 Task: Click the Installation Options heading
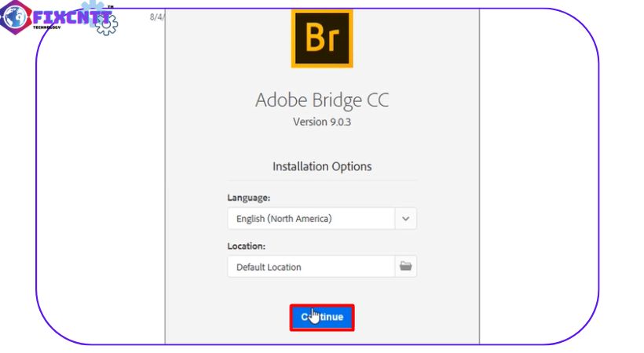click(321, 166)
